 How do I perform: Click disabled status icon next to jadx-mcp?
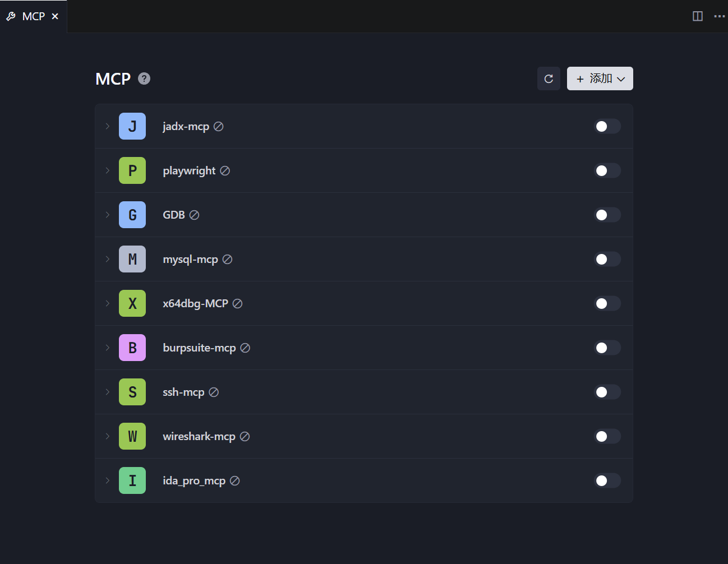click(x=219, y=127)
